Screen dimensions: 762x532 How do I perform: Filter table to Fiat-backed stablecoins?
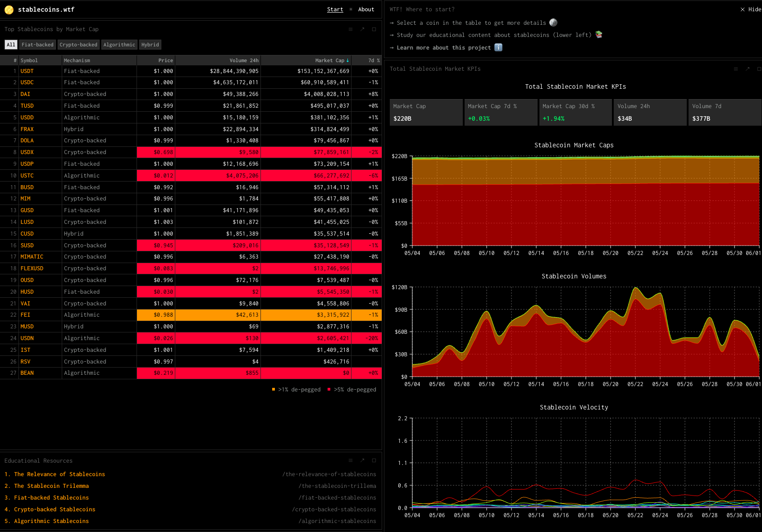click(x=37, y=45)
